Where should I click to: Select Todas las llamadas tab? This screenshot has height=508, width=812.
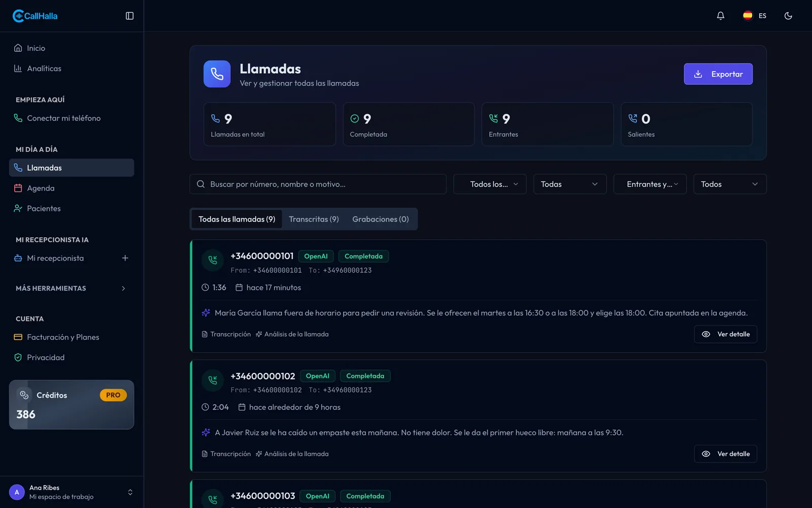click(x=236, y=219)
